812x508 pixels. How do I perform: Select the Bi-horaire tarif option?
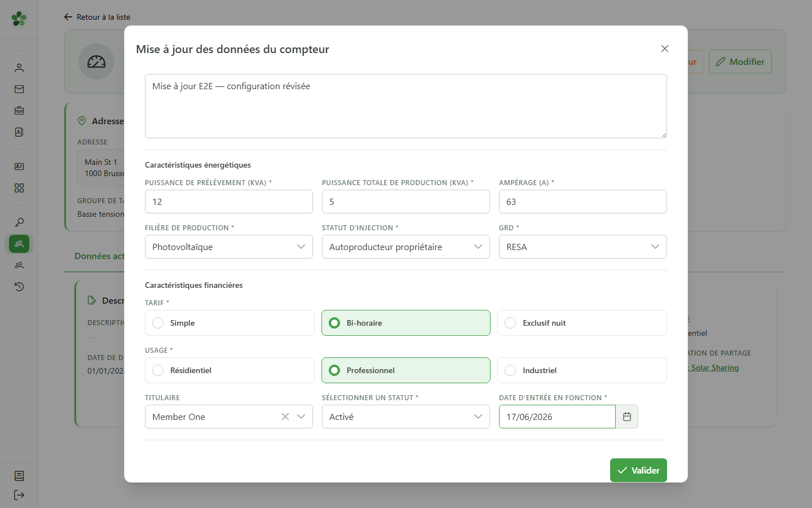[x=406, y=323]
